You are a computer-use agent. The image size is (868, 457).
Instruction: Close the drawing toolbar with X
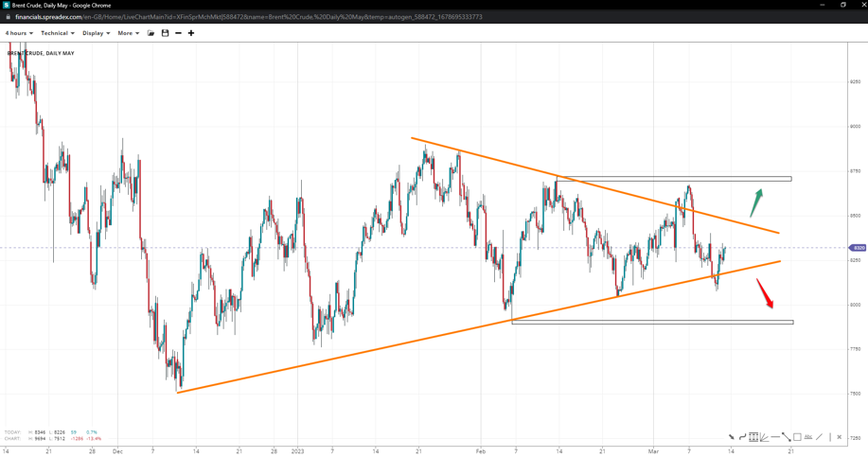(839, 437)
